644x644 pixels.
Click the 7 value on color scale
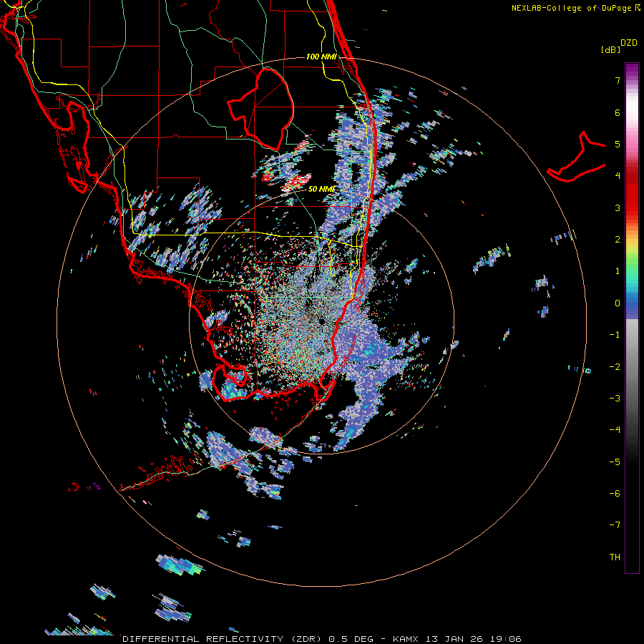(617, 81)
